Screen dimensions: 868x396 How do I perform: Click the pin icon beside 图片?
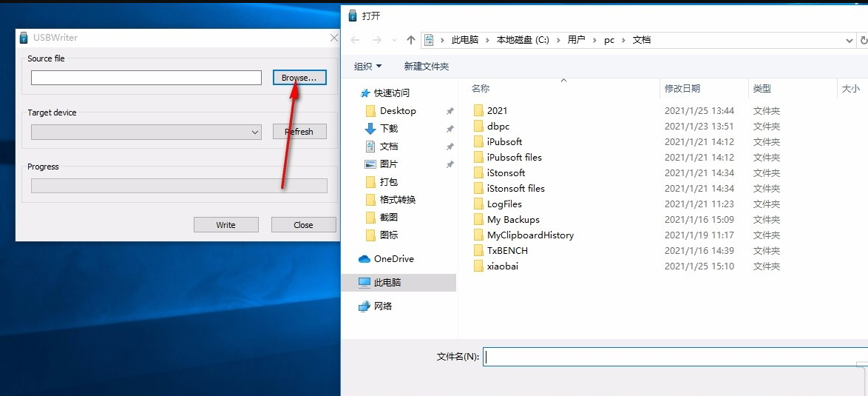pos(450,164)
